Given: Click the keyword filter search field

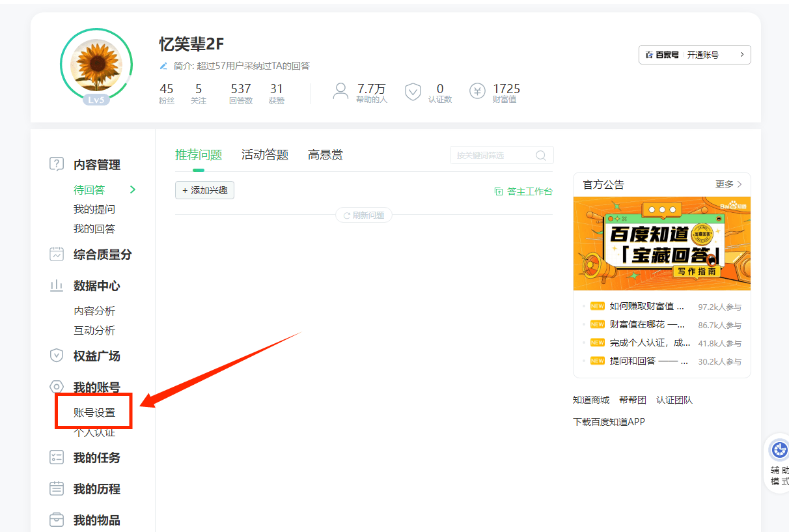Looking at the screenshot, I should [502, 155].
